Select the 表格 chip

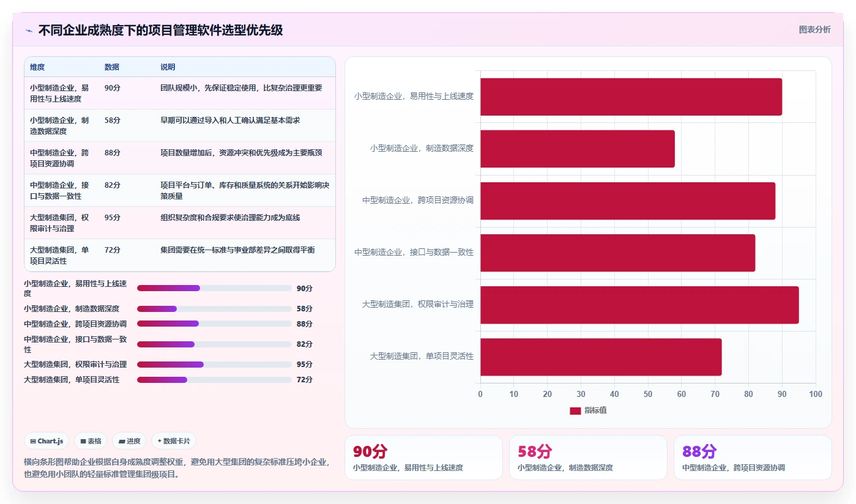[91, 441]
